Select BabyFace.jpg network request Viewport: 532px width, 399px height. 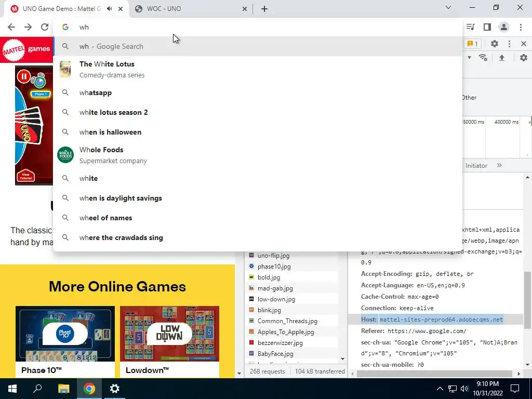[x=275, y=353]
